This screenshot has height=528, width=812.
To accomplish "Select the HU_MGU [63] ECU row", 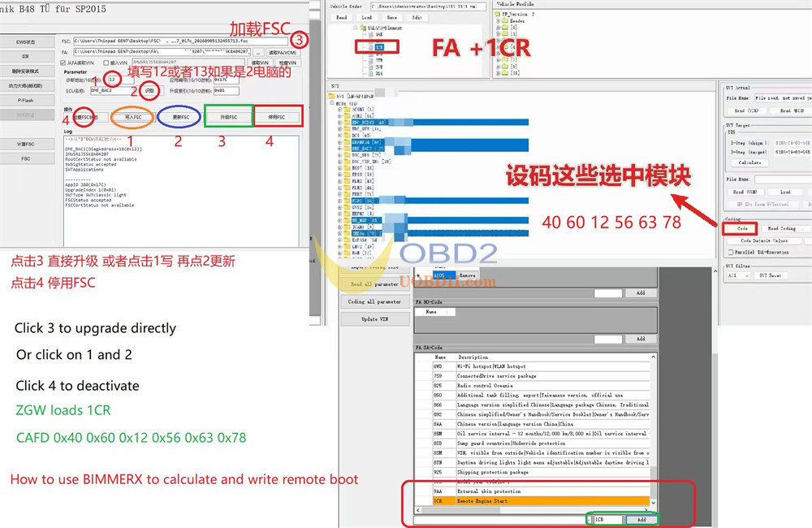I will [x=439, y=220].
